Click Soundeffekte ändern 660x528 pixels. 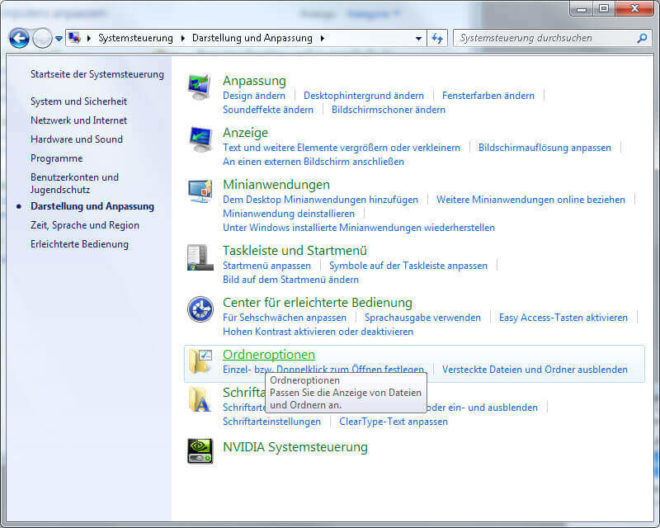(268, 110)
